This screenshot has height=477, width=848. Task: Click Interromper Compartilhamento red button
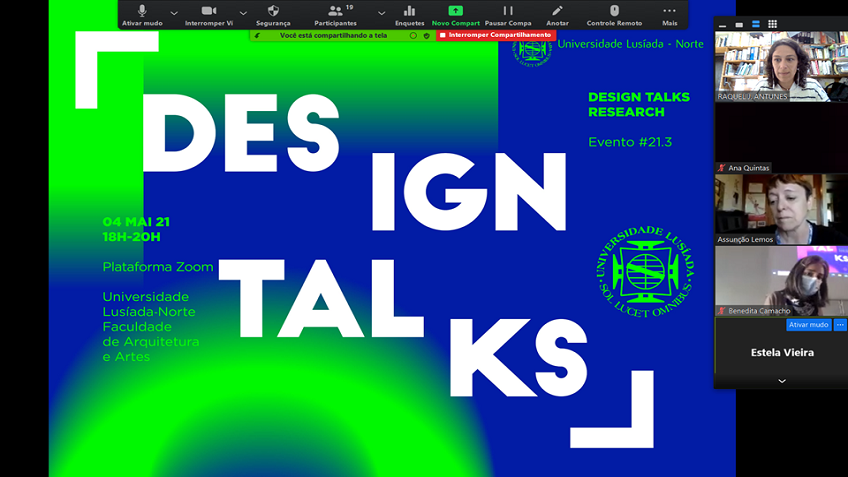[x=496, y=35]
